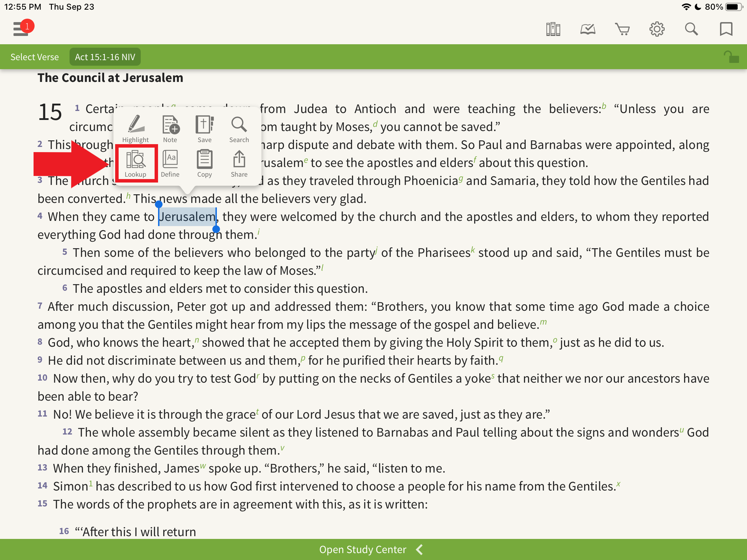Viewport: 747px width, 560px height.
Task: Tap footnote l after 'law of Moses.'
Action: pyautogui.click(x=322, y=268)
